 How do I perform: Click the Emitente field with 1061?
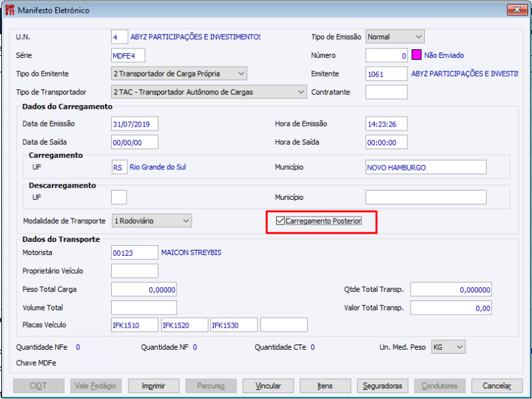(x=386, y=74)
